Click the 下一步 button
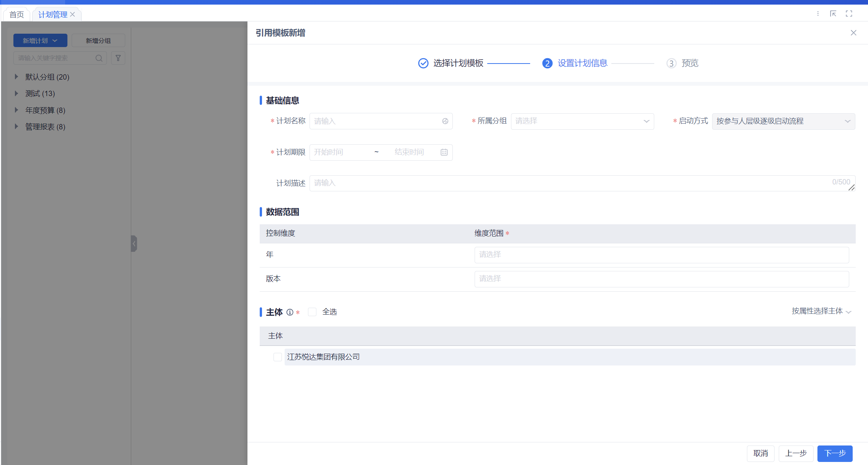Viewport: 868px width, 465px height. pos(835,454)
